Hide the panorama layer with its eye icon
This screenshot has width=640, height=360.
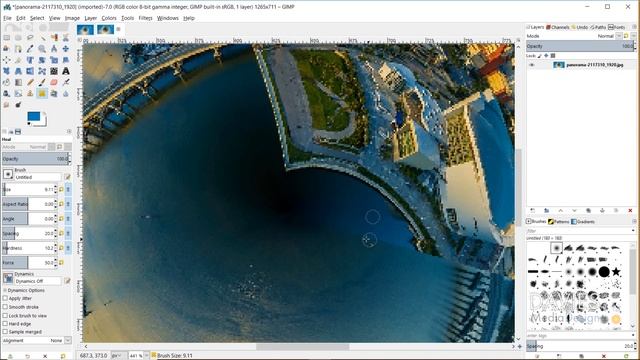point(531,65)
